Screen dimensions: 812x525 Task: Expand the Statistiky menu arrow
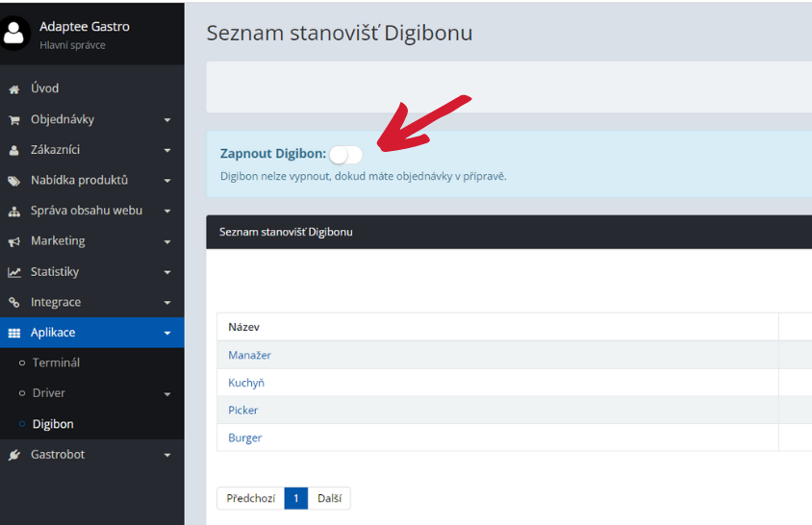167,272
